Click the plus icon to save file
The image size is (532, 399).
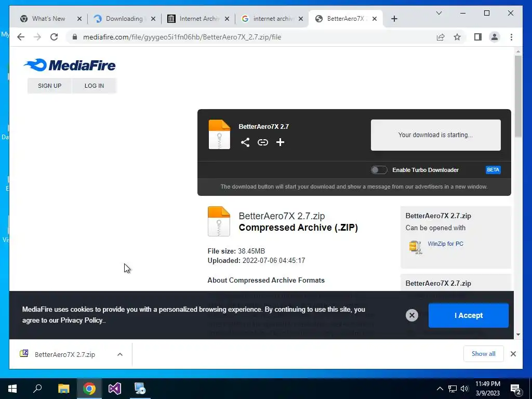click(280, 142)
